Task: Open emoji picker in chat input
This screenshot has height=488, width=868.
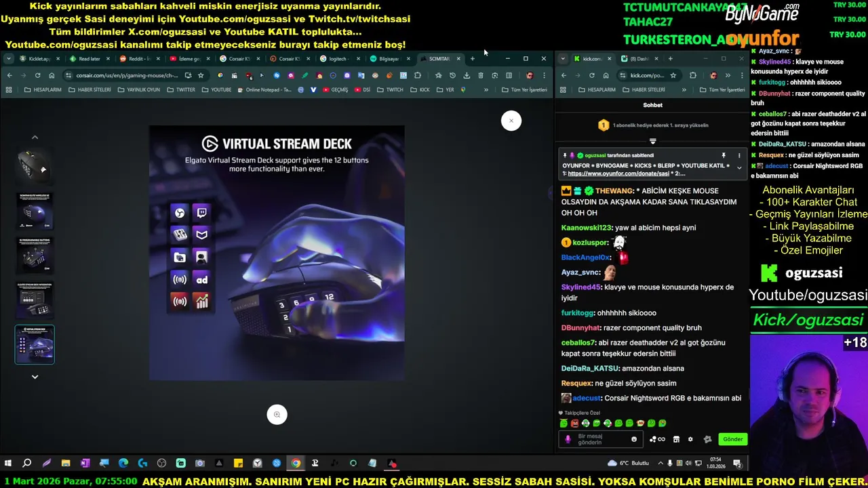Action: 634,439
